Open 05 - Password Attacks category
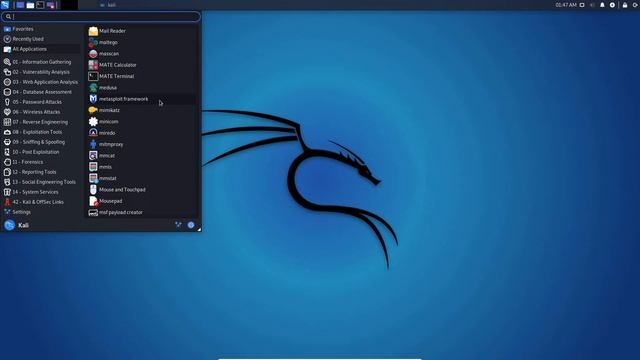The width and height of the screenshot is (640, 360). [x=41, y=102]
